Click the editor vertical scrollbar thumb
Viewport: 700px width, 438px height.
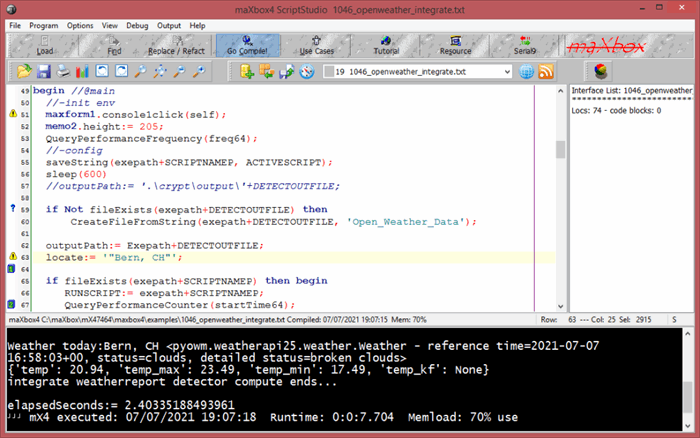coord(560,149)
